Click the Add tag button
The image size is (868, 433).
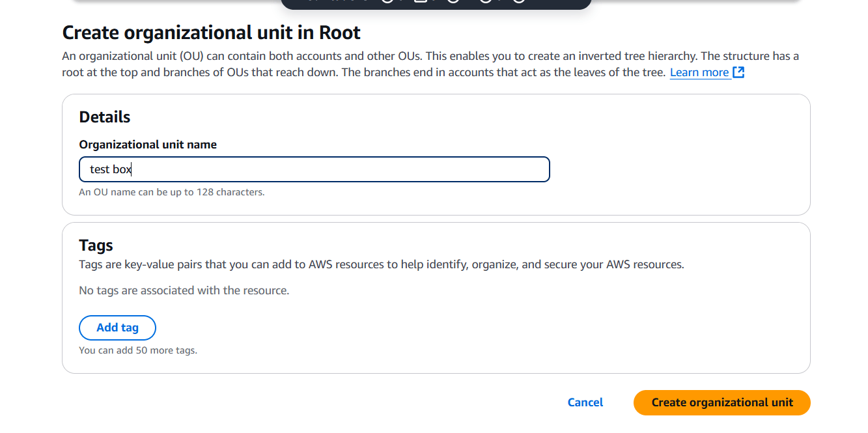coord(117,328)
